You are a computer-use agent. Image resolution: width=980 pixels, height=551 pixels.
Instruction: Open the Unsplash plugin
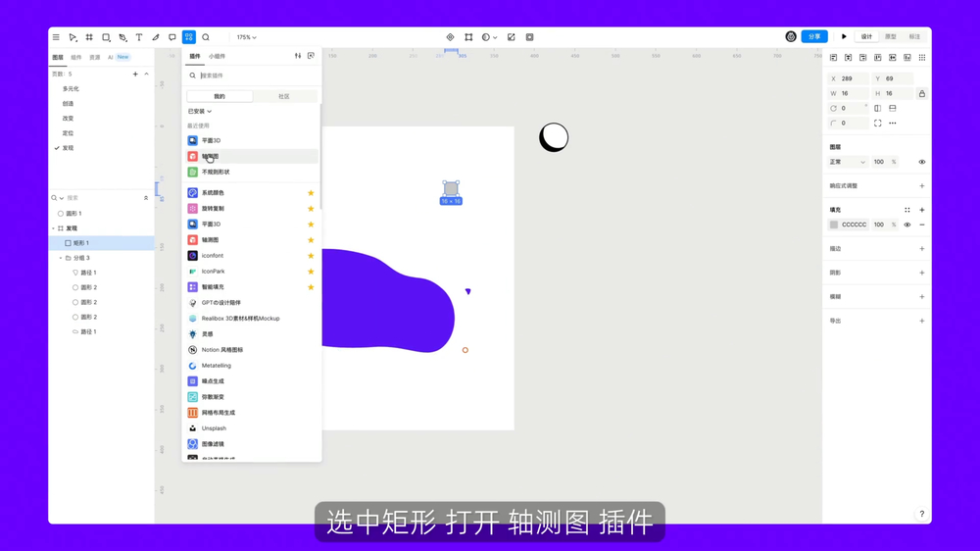[252, 428]
